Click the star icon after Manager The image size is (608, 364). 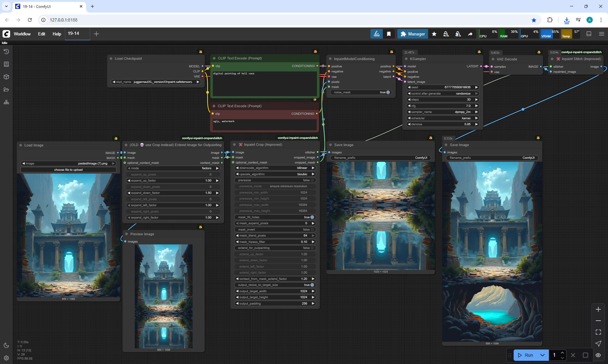point(434,34)
